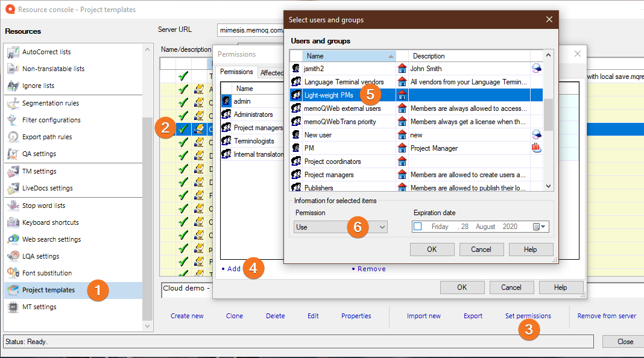644x358 pixels.
Task: Click the TM settings icon
Action: coord(13,171)
